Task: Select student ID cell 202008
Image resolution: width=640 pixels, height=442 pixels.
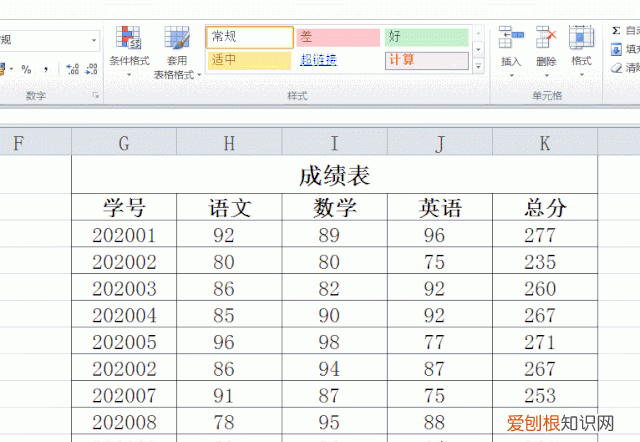Action: point(124,421)
